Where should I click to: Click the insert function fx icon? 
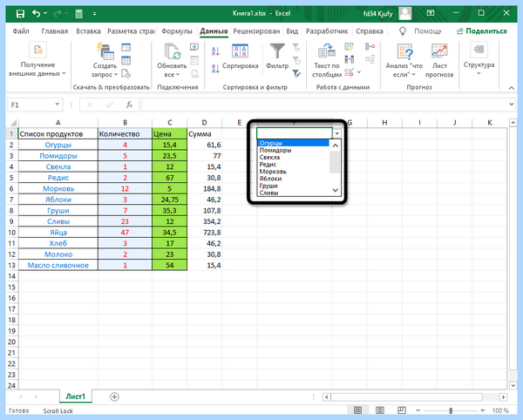click(129, 105)
